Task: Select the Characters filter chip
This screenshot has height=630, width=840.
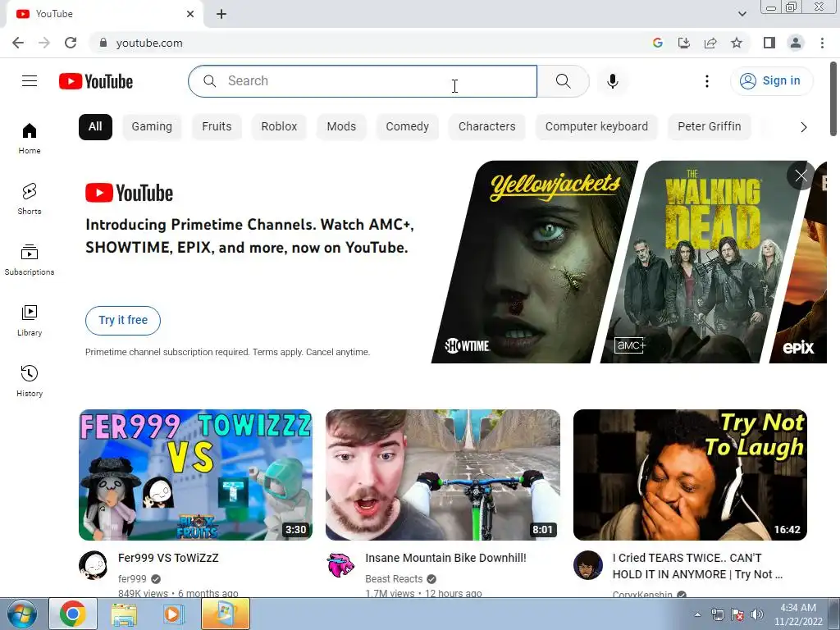Action: click(x=487, y=127)
